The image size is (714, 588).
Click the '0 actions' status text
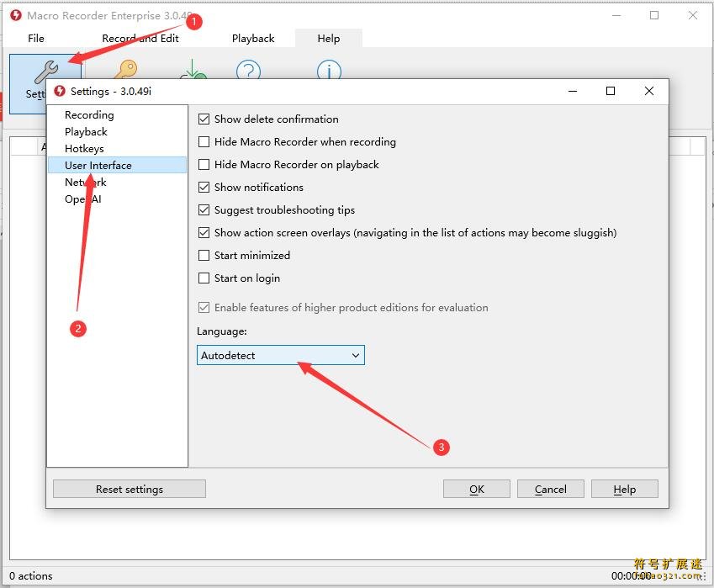tap(31, 575)
